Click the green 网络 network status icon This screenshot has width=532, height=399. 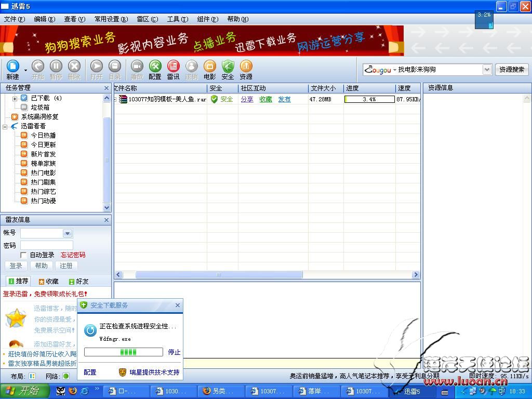tap(66, 376)
